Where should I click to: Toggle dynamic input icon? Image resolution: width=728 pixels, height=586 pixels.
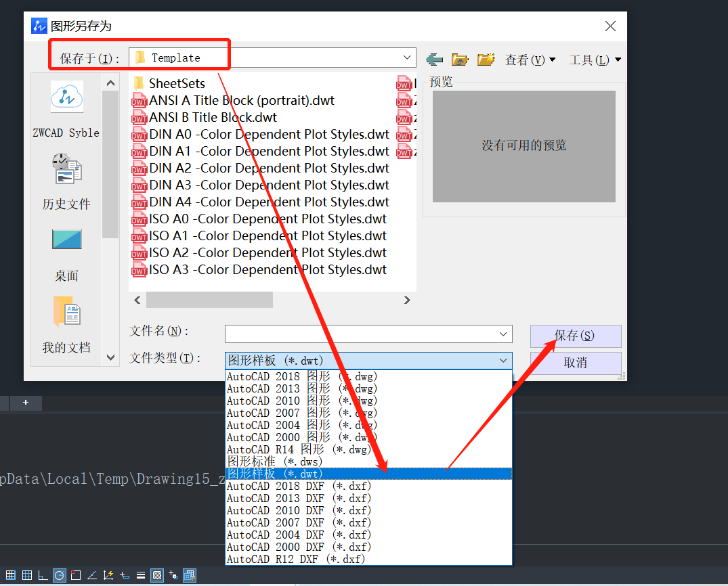click(125, 575)
